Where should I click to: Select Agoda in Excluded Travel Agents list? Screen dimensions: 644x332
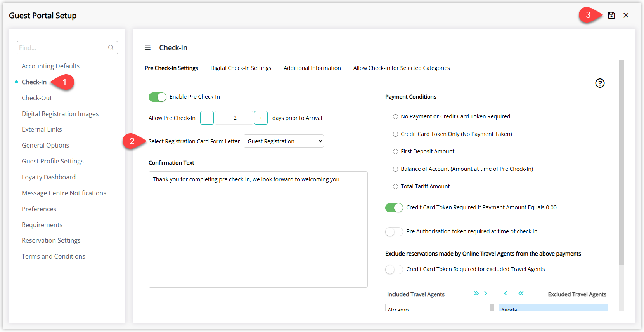tap(553, 308)
